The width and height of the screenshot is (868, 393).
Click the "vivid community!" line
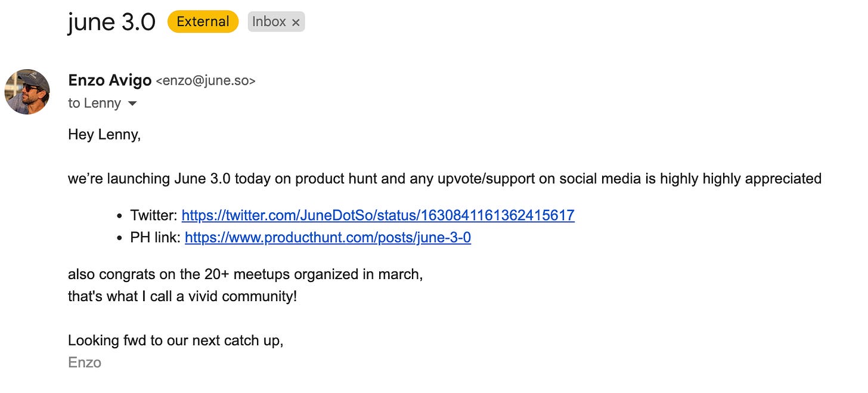coord(182,296)
